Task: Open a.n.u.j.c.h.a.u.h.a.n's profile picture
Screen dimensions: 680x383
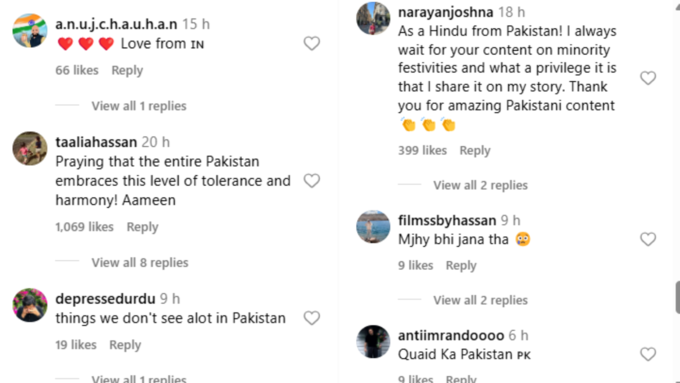Action: (x=29, y=30)
